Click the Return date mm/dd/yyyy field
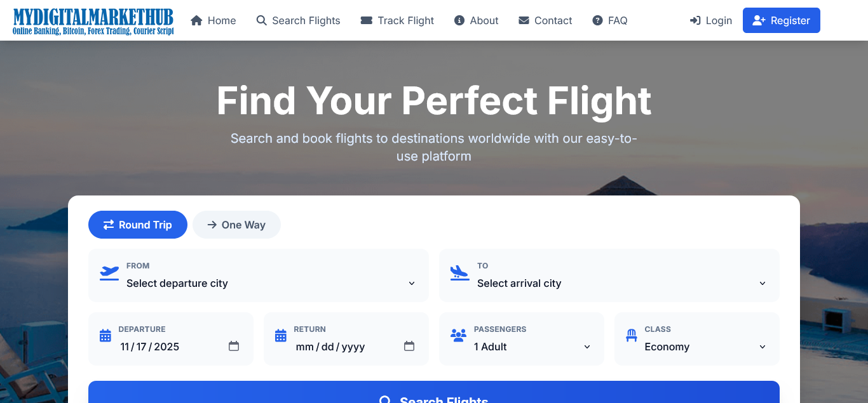 tap(330, 347)
